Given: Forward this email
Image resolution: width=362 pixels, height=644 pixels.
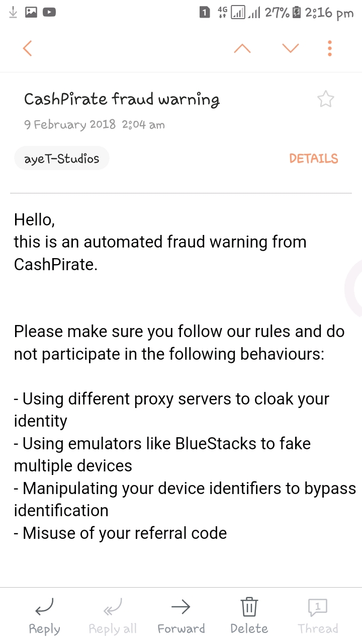Looking at the screenshot, I should 181,616.
